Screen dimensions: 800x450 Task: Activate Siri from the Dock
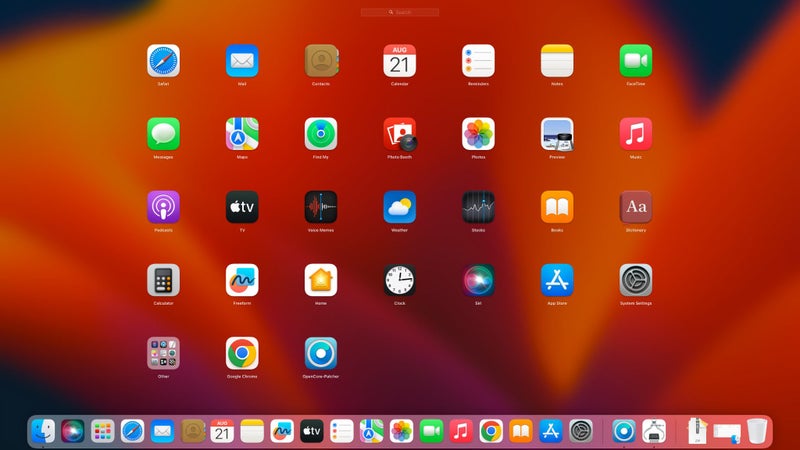tap(72, 432)
